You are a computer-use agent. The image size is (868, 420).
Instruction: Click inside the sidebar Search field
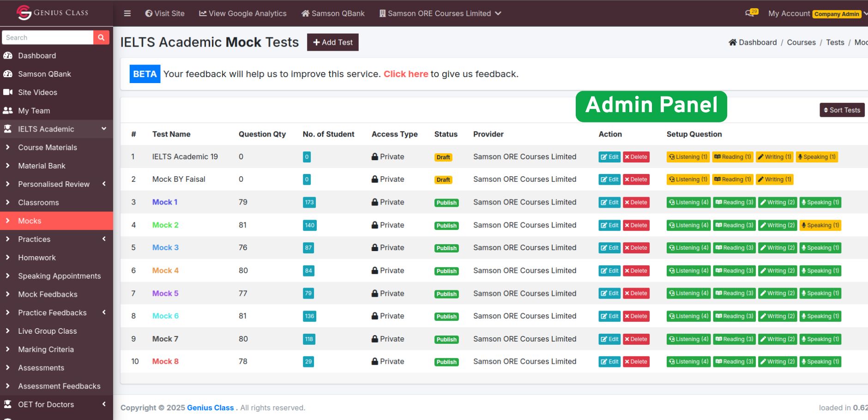[48, 37]
